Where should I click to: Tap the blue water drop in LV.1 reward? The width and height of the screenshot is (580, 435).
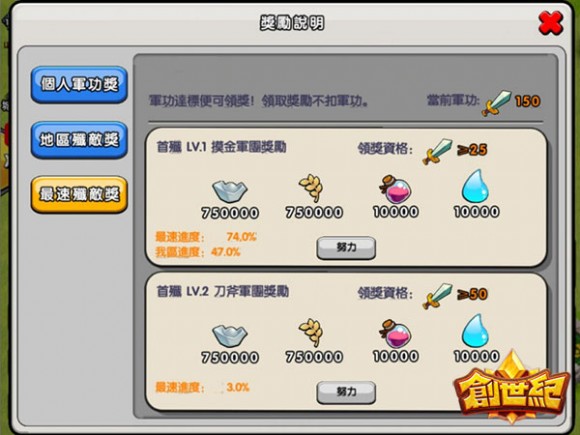pyautogui.click(x=475, y=186)
